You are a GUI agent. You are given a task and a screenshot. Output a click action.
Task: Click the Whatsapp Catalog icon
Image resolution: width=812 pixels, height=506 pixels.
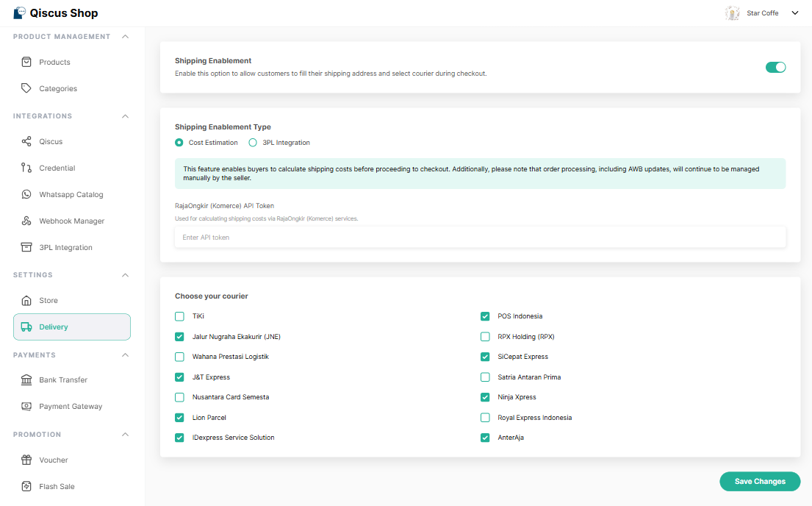coord(26,194)
